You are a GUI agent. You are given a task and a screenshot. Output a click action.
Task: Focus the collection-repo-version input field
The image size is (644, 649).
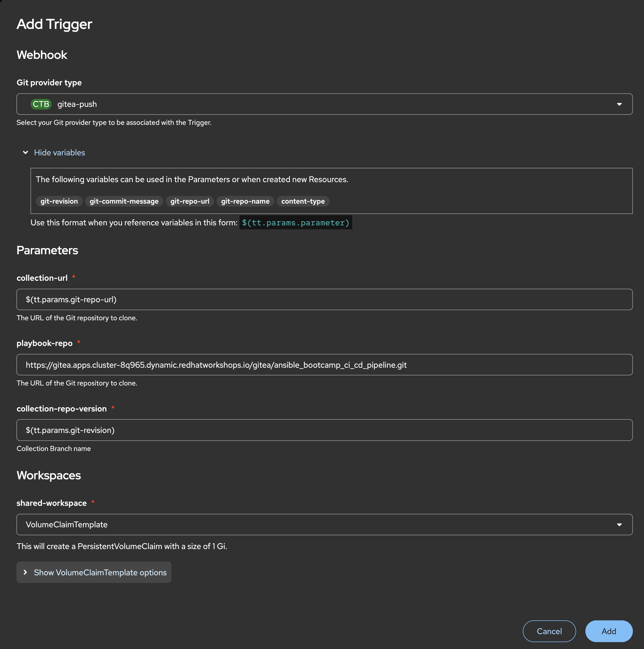[x=324, y=430]
